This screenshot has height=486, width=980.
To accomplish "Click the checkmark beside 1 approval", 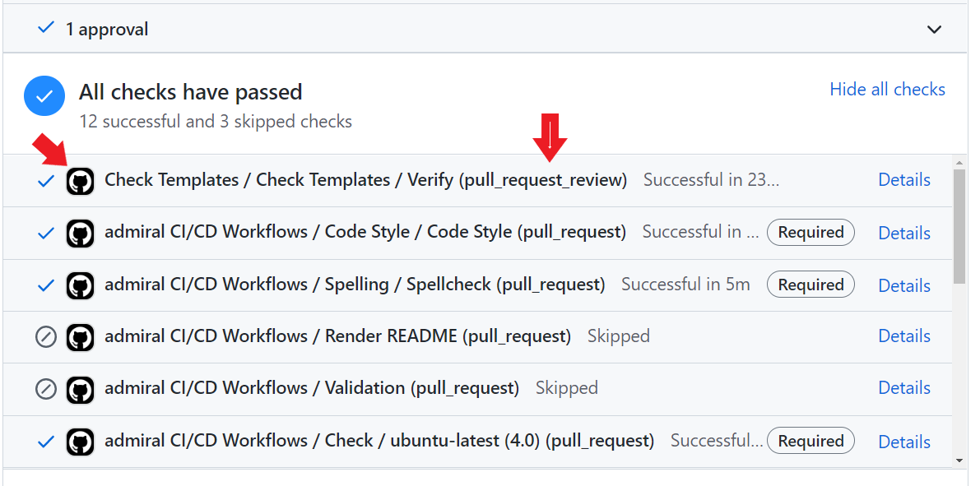I will point(45,27).
